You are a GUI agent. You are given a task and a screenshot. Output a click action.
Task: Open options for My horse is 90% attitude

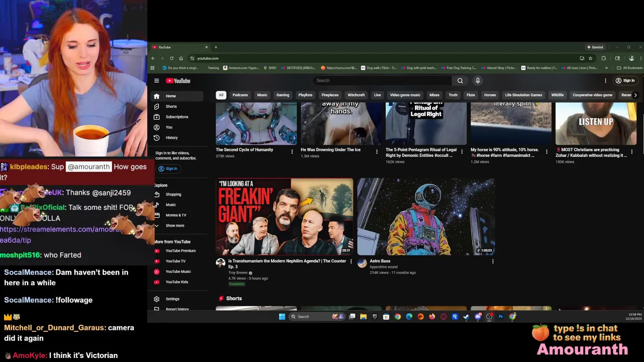point(546,152)
